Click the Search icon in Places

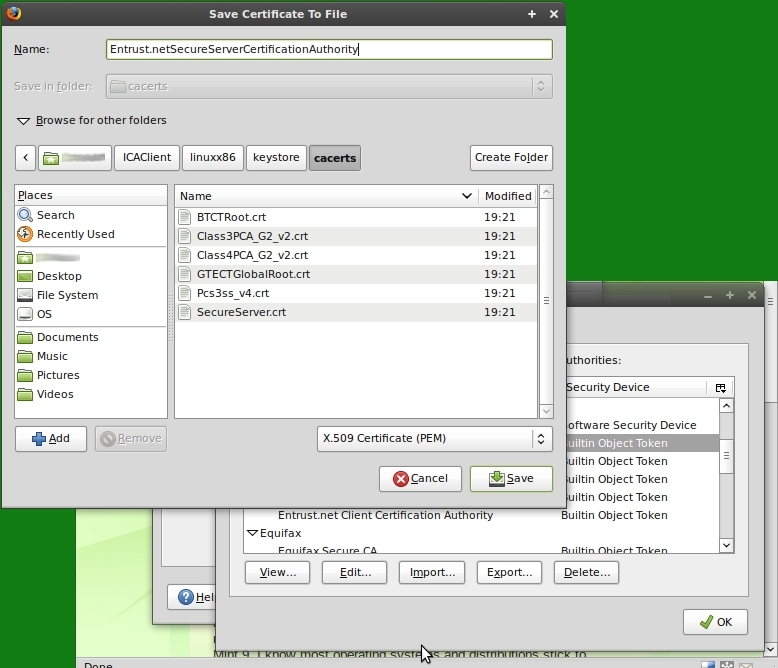tap(26, 215)
